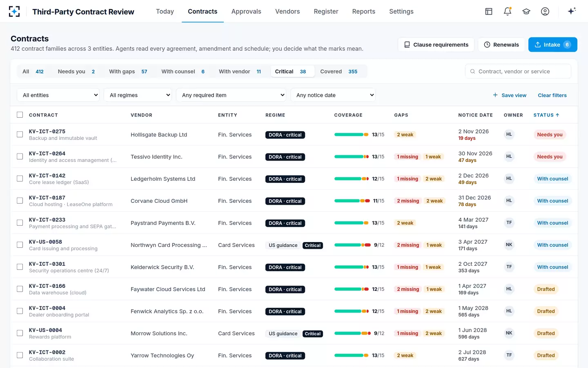Viewport: 588px width, 368px height.
Task: Open Renewals button
Action: (501, 45)
